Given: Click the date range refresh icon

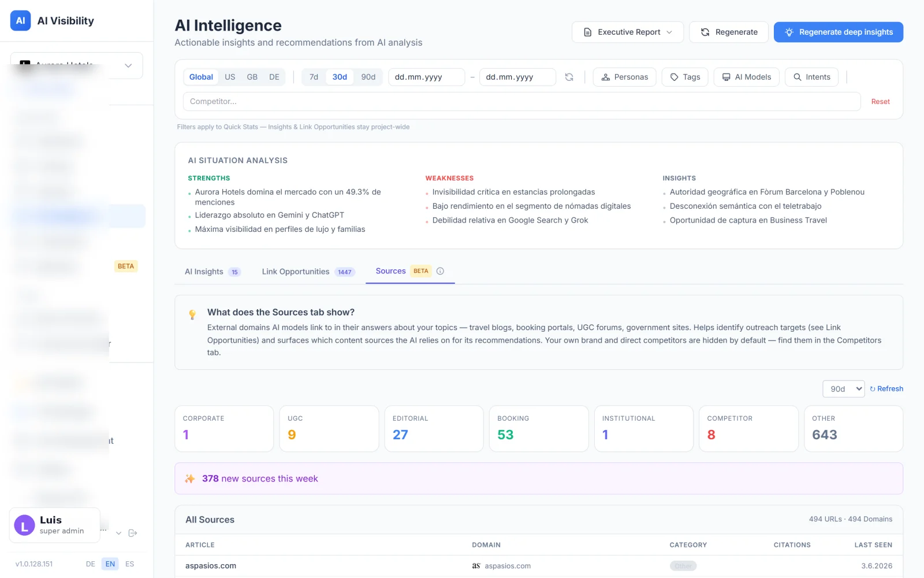Looking at the screenshot, I should point(569,77).
